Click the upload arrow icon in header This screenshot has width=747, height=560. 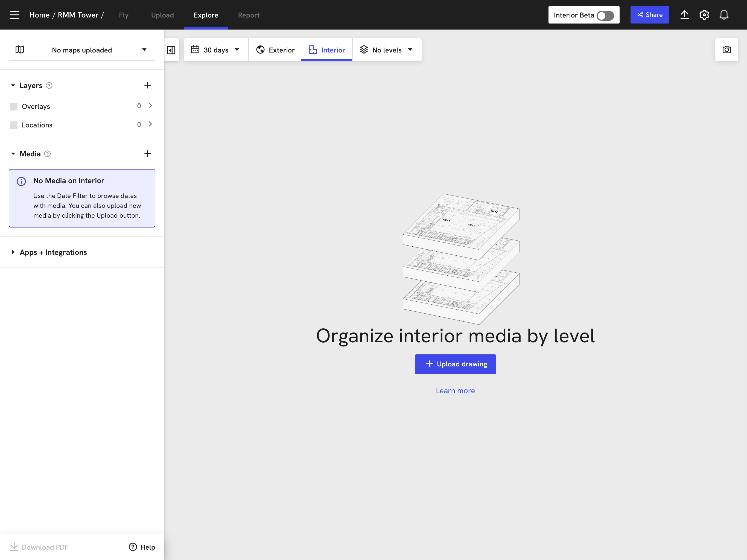(x=684, y=15)
